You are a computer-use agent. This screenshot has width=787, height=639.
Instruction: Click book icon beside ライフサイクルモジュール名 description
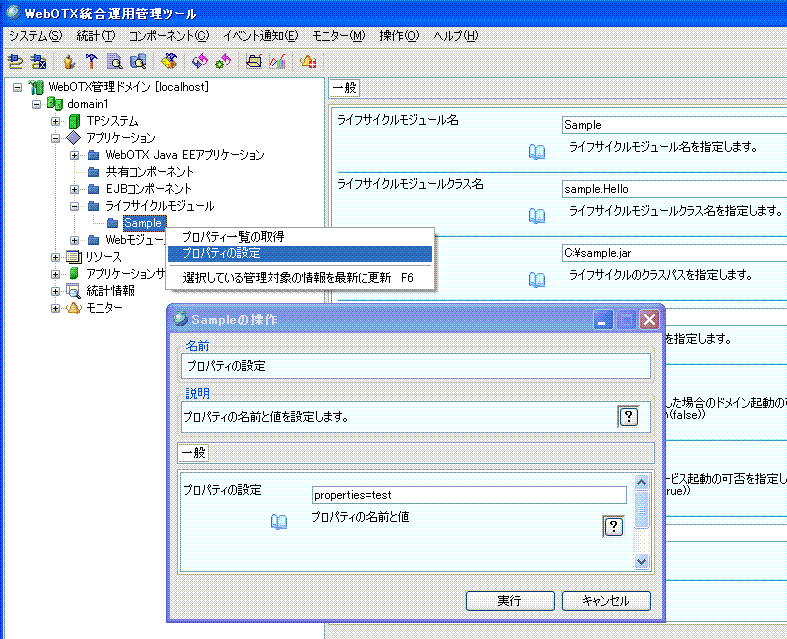[x=537, y=151]
